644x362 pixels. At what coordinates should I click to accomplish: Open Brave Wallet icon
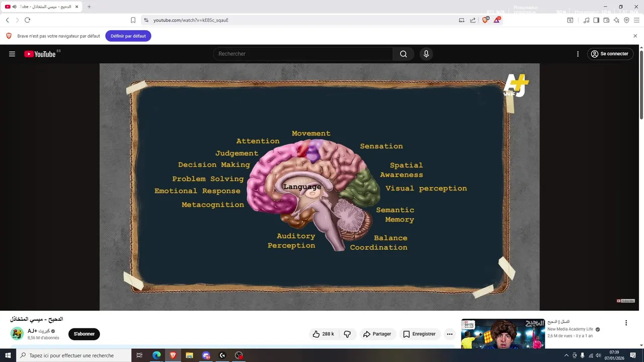pyautogui.click(x=606, y=20)
